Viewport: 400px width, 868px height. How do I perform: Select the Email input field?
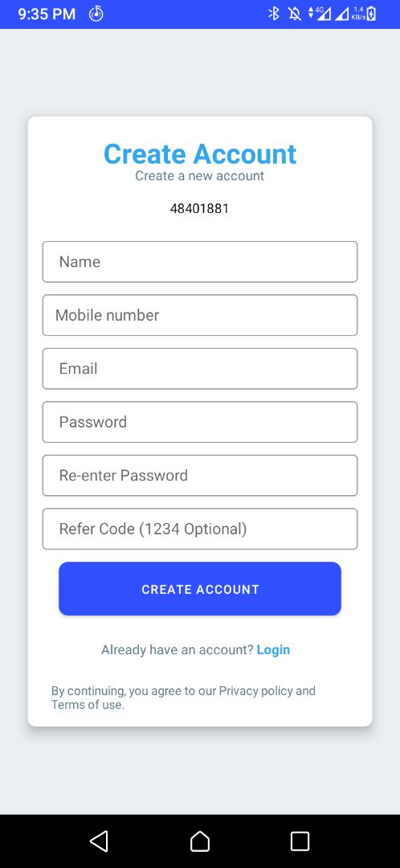click(200, 369)
